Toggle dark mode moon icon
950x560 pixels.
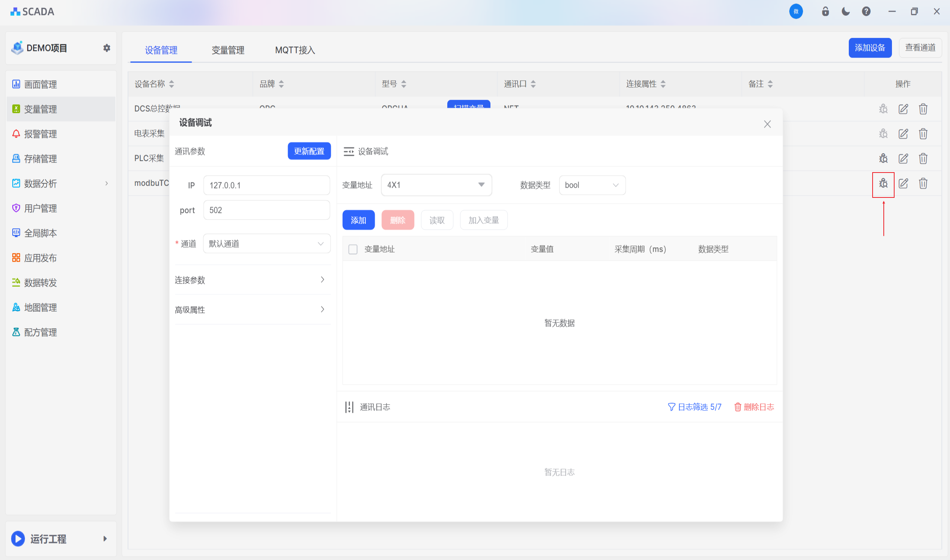[845, 11]
